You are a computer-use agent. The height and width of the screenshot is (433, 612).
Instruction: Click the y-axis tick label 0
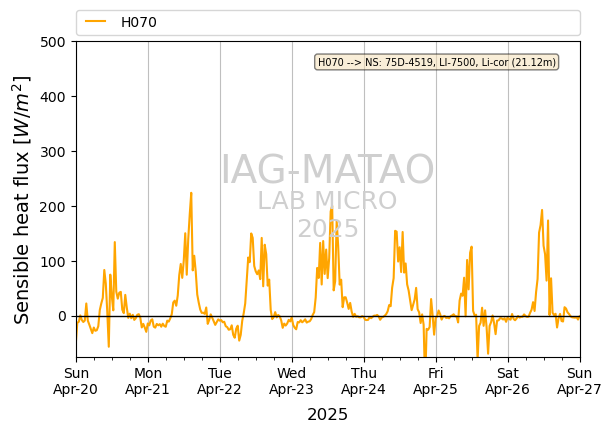(x=62, y=317)
